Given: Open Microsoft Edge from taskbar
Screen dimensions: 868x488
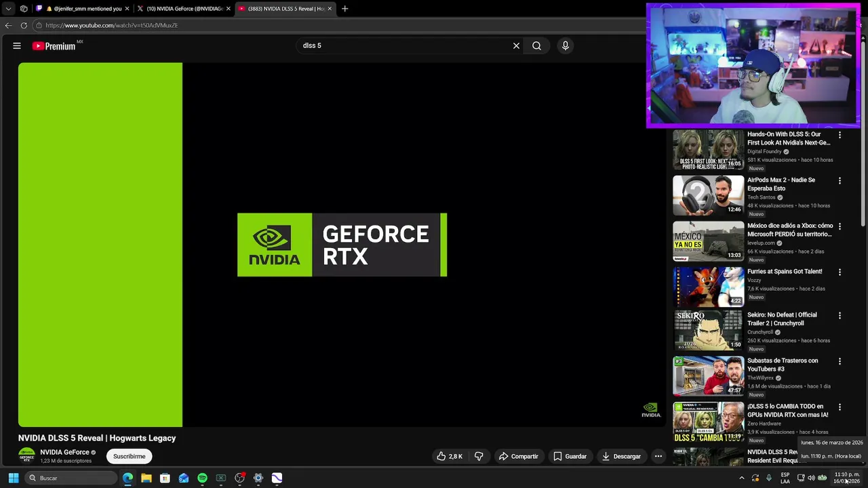Looking at the screenshot, I should (127, 478).
